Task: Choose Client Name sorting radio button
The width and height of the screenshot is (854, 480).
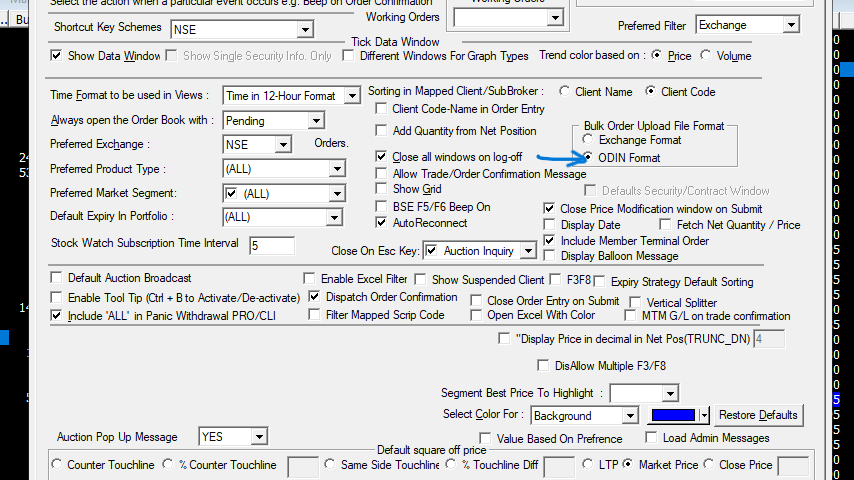Action: (566, 92)
